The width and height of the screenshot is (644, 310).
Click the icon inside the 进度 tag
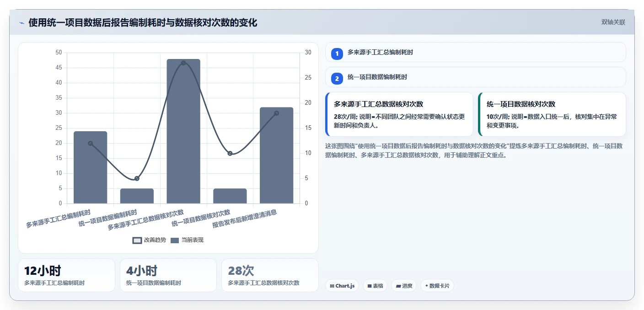398,286
